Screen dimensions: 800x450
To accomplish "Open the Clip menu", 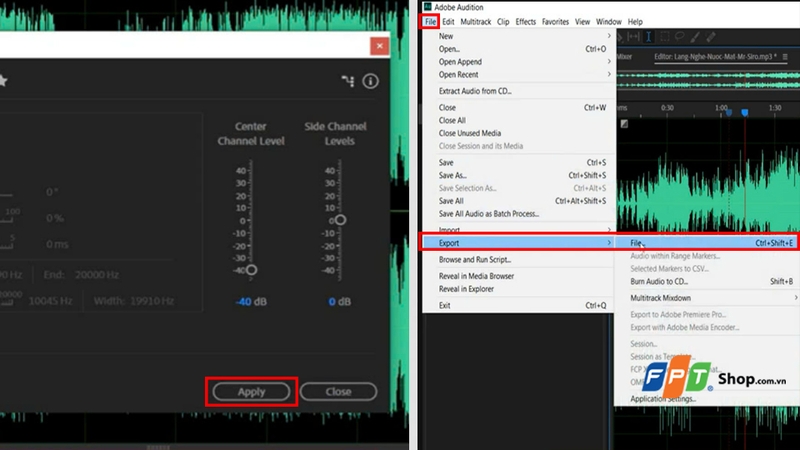I will tap(503, 21).
